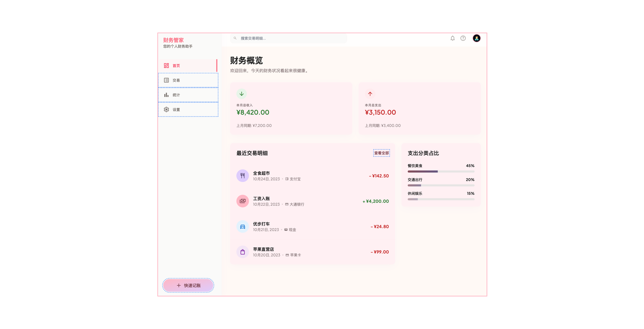Click the help question mark icon
Viewport: 644px width, 329px height.
pos(463,38)
